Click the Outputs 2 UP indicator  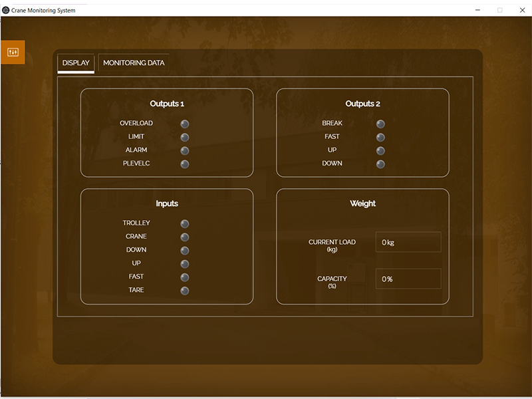[x=380, y=151]
